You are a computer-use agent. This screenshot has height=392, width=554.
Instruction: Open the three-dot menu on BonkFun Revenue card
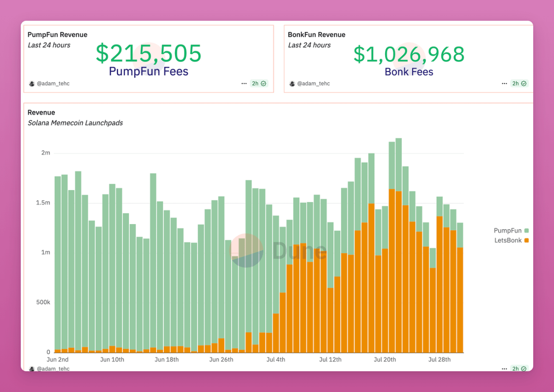point(505,83)
